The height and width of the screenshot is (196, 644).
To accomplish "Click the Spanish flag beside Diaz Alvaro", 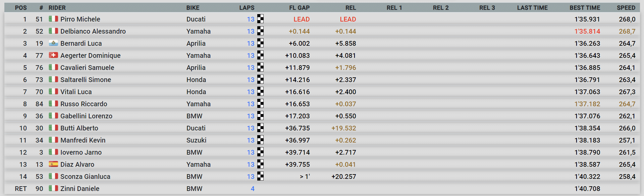I will coord(53,164).
